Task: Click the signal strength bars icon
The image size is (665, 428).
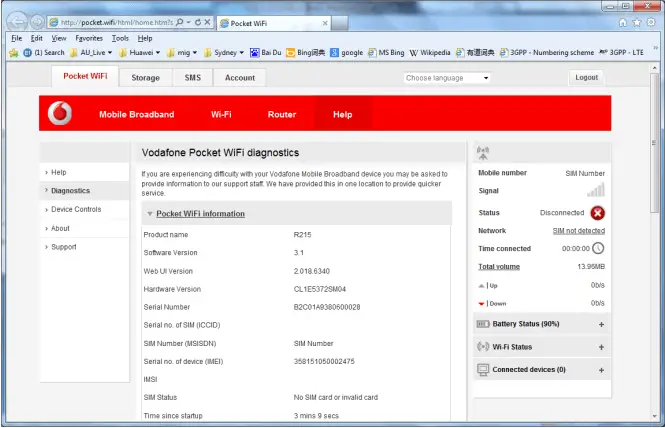Action: [596, 190]
